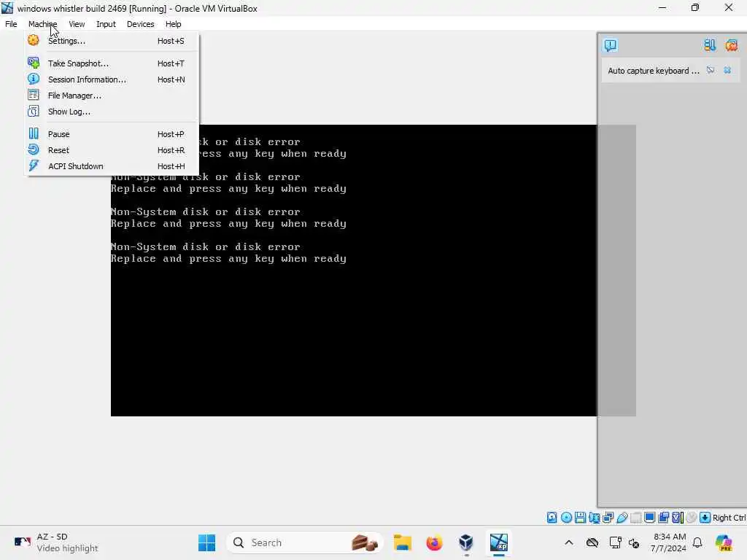Click the optical disk status bar indicator

[x=566, y=518]
